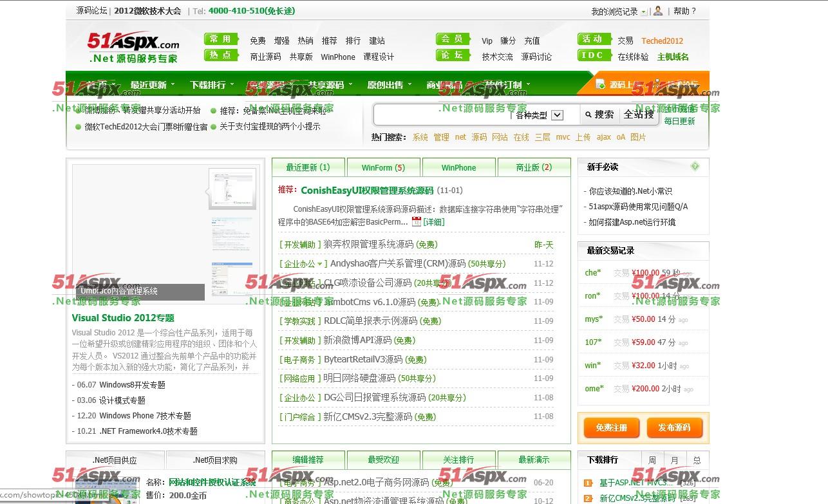Expand the 原创出售 nav menu

(389, 85)
